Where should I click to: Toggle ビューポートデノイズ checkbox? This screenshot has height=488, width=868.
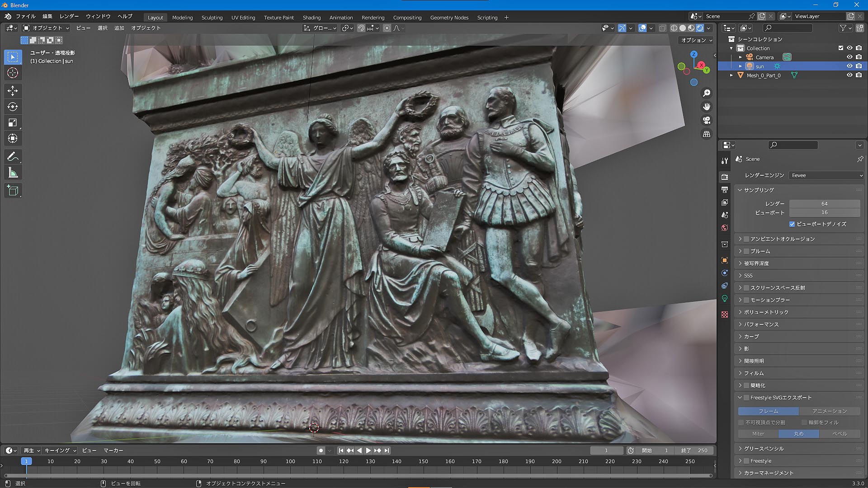point(792,224)
